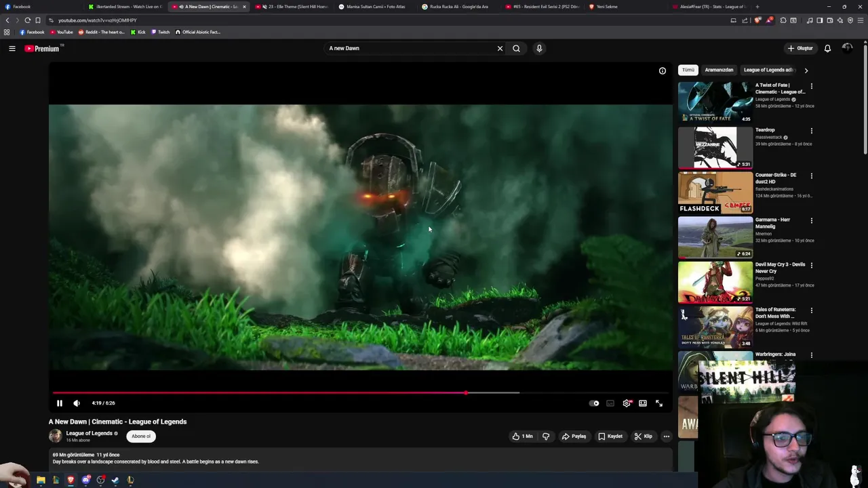Open the Reddit bookmark

(x=102, y=32)
